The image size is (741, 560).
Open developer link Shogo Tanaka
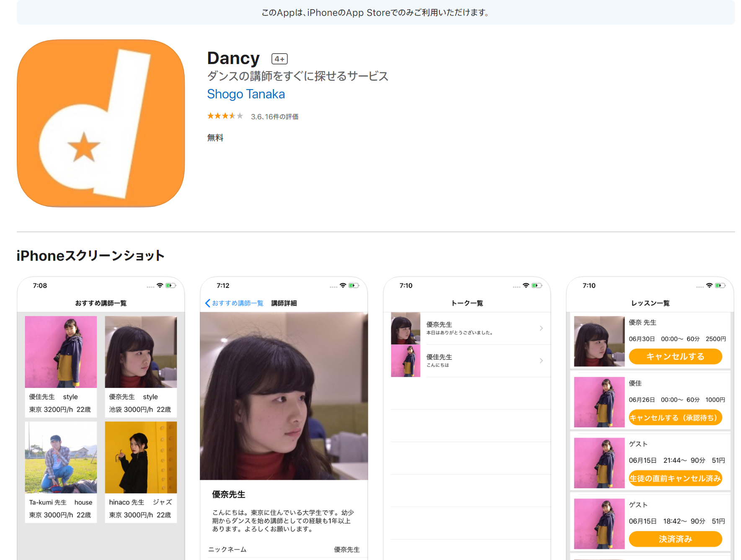point(246,94)
